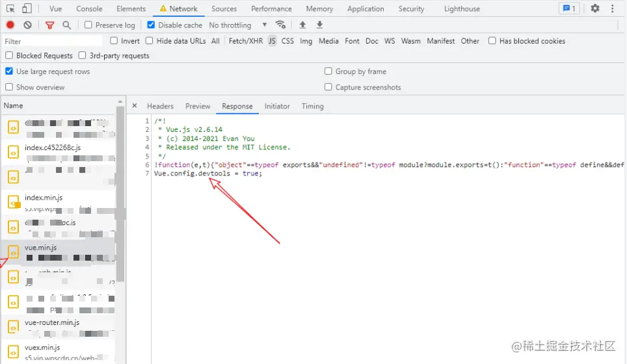Check Group by frame
This screenshot has height=364, width=627.
click(328, 71)
